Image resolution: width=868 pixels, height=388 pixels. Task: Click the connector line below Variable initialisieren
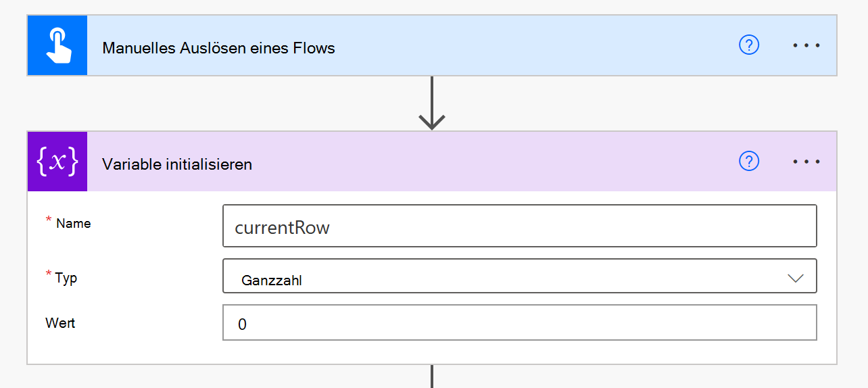click(431, 377)
